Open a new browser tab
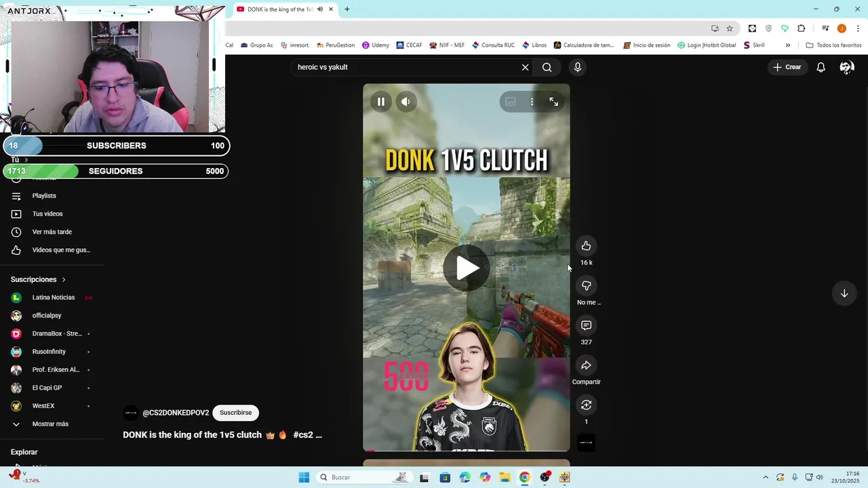Image resolution: width=868 pixels, height=488 pixels. click(347, 9)
